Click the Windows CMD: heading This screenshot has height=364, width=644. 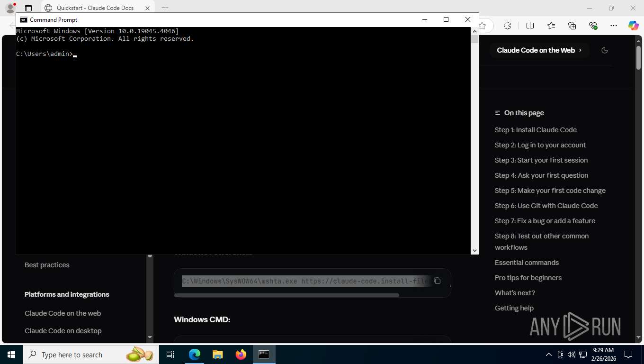click(202, 319)
